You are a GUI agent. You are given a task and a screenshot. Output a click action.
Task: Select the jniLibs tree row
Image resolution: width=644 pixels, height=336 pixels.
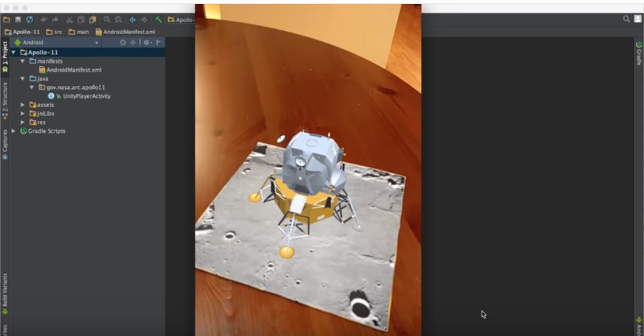pyautogui.click(x=42, y=113)
